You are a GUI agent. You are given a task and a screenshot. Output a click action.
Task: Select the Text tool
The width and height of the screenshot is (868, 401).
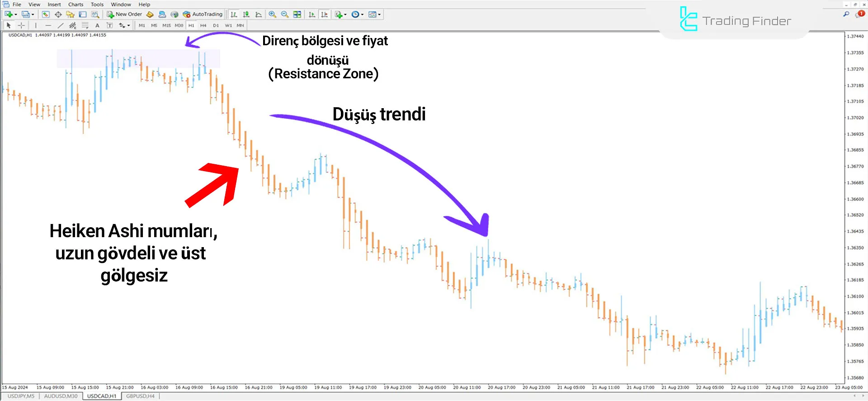coord(97,25)
